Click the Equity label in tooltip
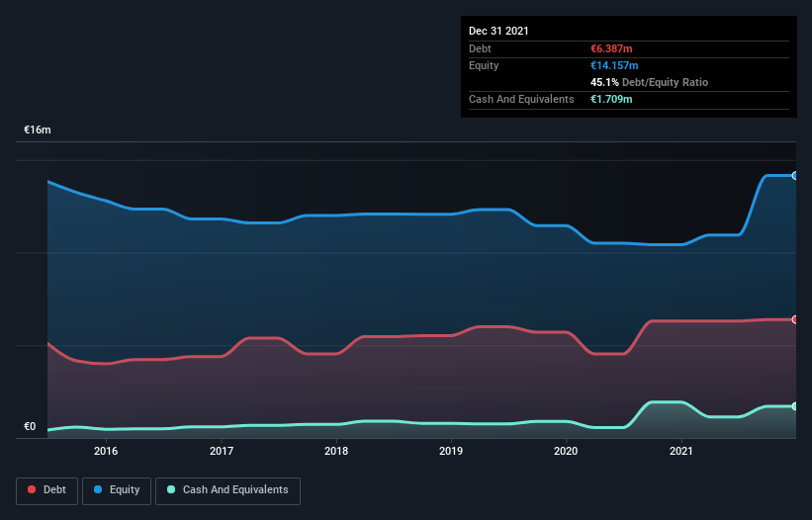This screenshot has width=812, height=520. tap(484, 65)
